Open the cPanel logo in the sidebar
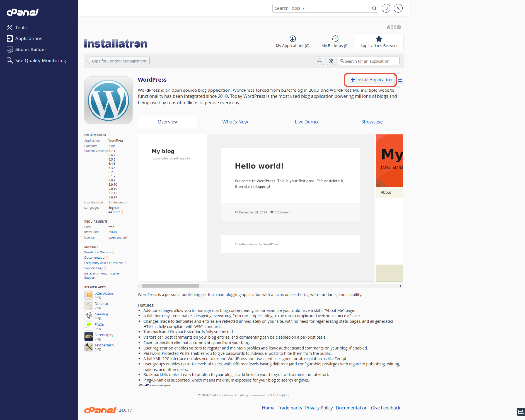Image resolution: width=525 pixels, height=420 pixels. pos(22,12)
